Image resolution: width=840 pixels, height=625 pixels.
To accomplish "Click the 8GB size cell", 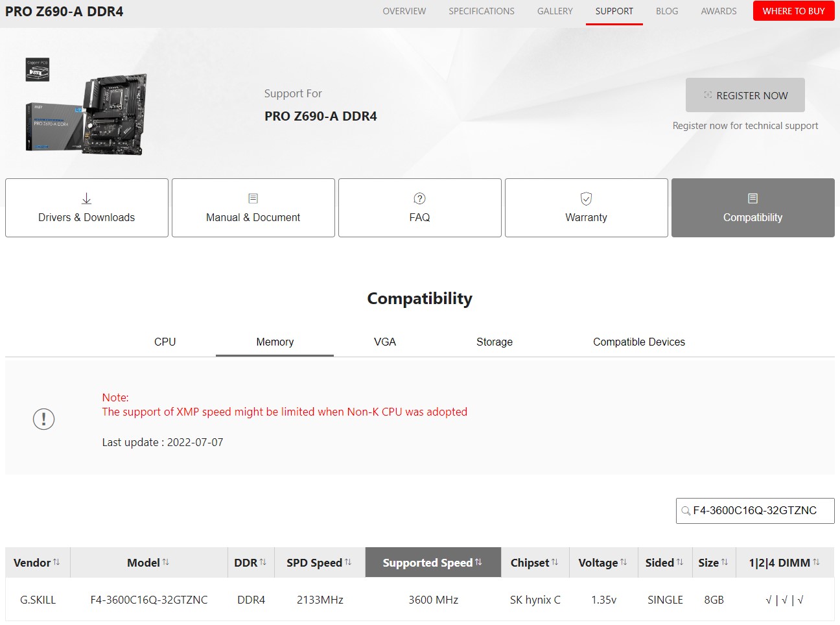I will click(714, 600).
